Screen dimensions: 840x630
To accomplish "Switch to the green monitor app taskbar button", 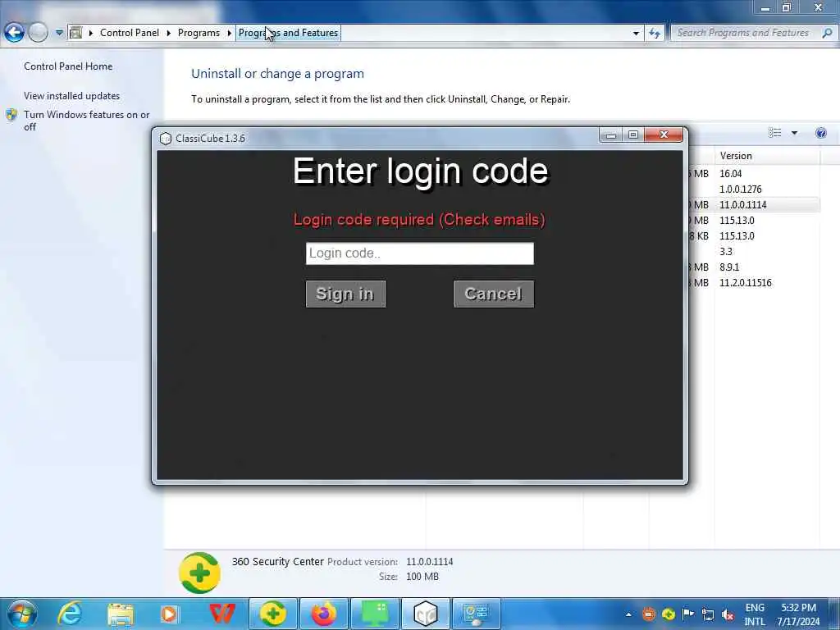I will [x=375, y=614].
